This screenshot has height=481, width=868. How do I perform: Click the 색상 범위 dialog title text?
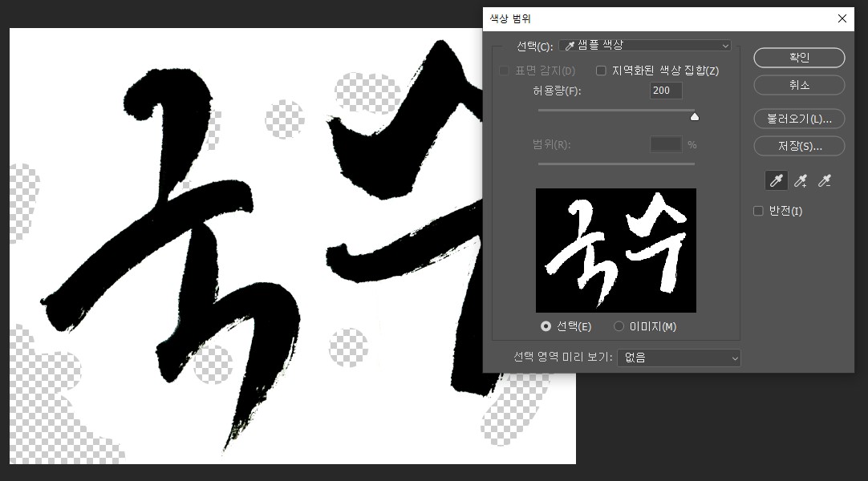[510, 18]
